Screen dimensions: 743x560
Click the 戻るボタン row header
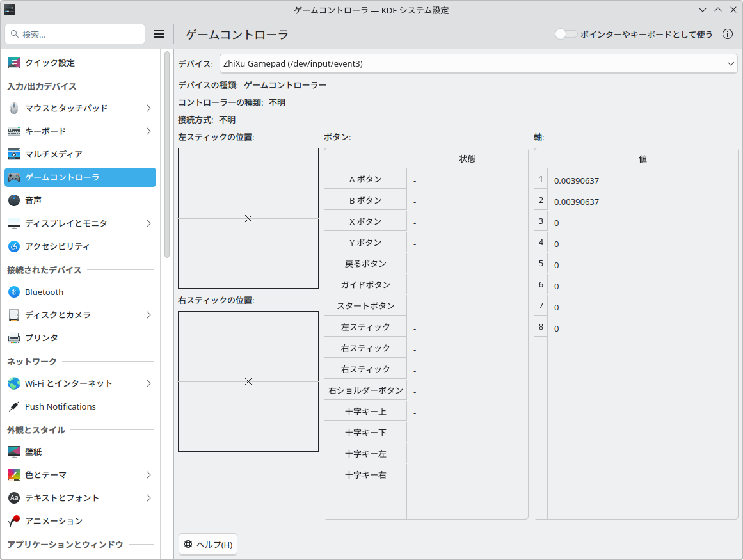pyautogui.click(x=365, y=264)
